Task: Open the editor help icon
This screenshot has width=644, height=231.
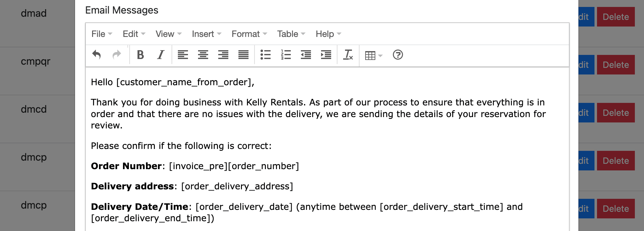Action: (398, 55)
